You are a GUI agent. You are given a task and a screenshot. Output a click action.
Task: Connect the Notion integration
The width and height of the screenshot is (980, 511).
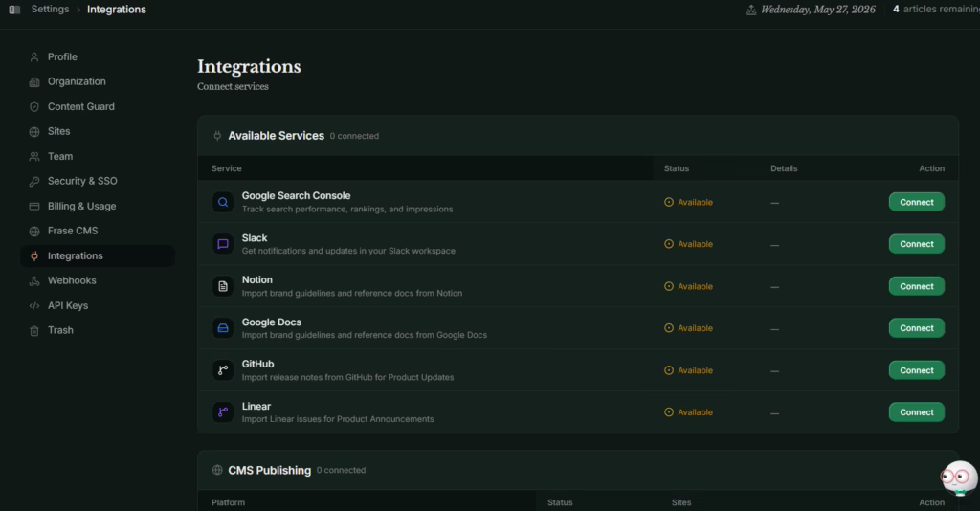point(916,286)
